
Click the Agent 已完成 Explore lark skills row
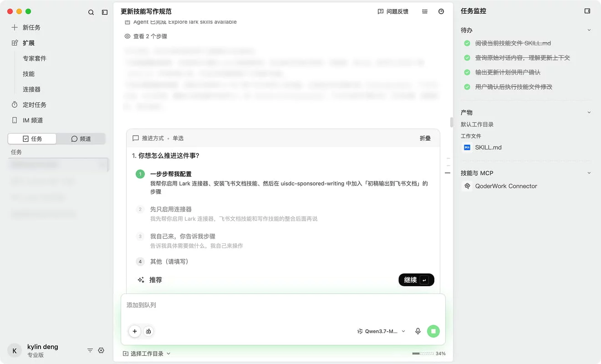click(x=181, y=22)
